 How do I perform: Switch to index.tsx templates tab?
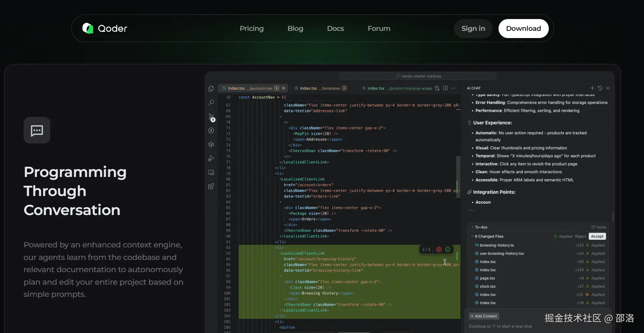click(x=320, y=88)
